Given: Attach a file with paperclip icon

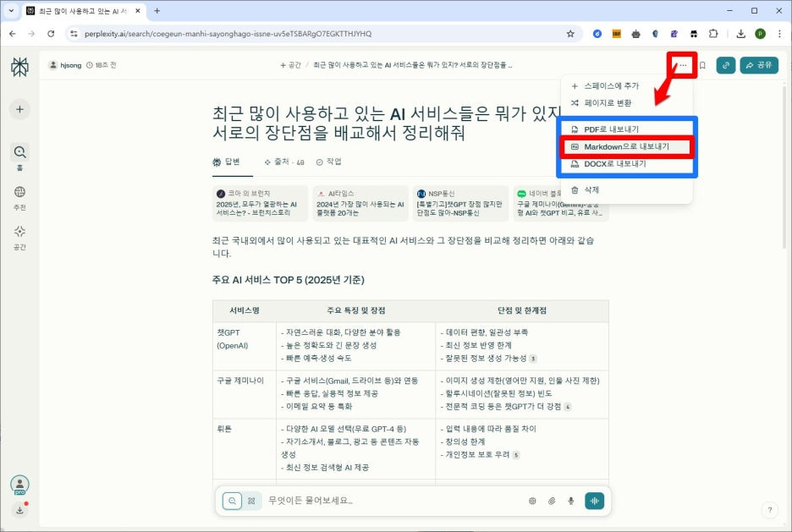Looking at the screenshot, I should pos(552,501).
